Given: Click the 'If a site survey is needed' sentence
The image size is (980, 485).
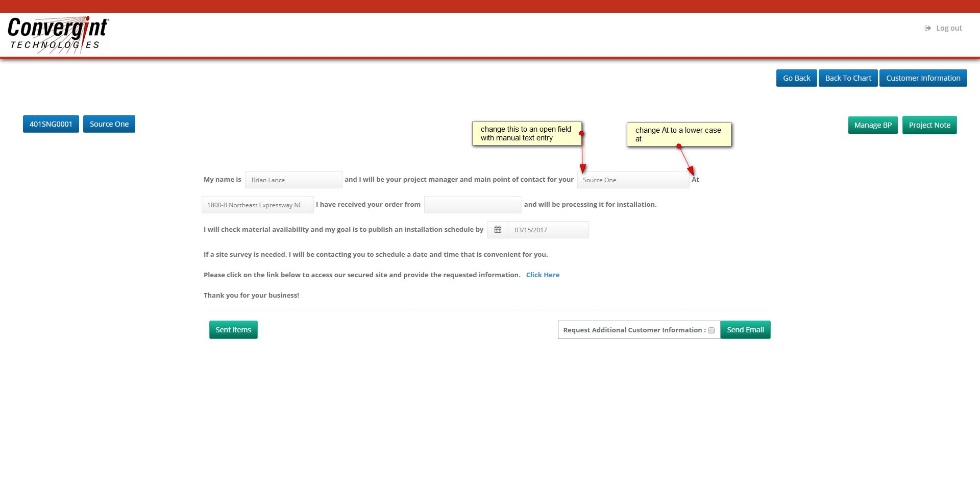Looking at the screenshot, I should pos(376,254).
